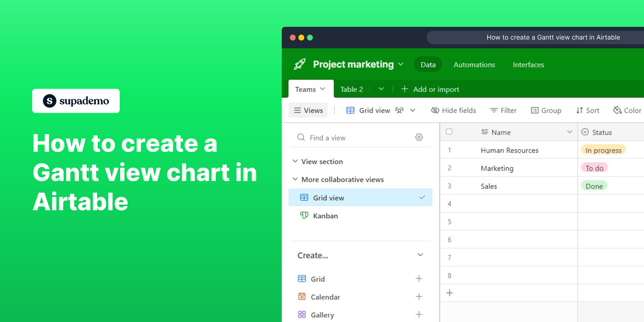Click the In progress status tag
The height and width of the screenshot is (322, 644).
(603, 150)
